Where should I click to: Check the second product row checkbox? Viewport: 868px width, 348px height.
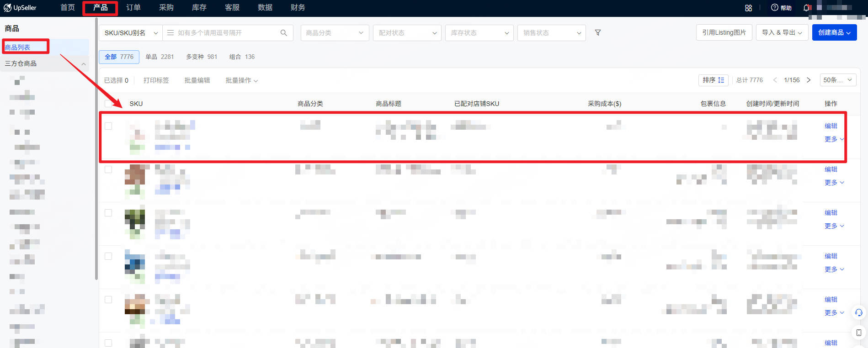pyautogui.click(x=108, y=169)
